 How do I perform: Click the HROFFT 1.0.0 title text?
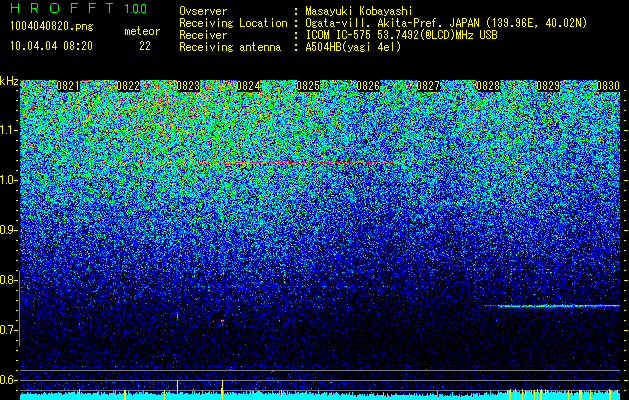pos(78,8)
